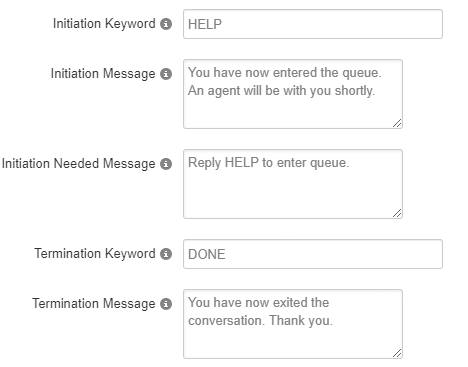
Task: Click the 'Reply HELP to enter queue' placeholder
Action: click(x=269, y=163)
